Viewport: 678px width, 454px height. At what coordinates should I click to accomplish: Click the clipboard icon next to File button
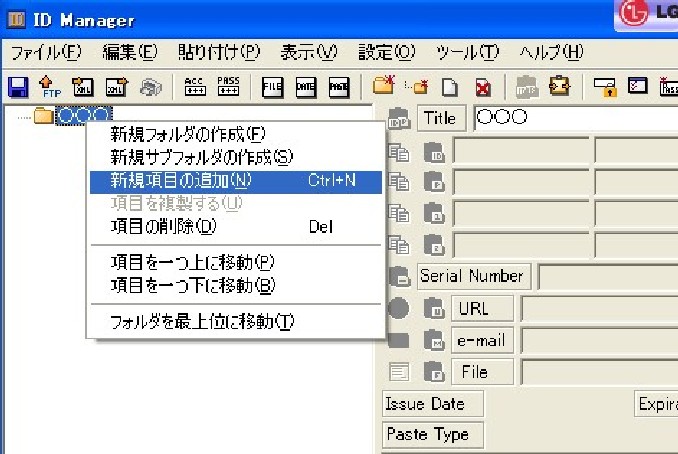click(x=434, y=371)
